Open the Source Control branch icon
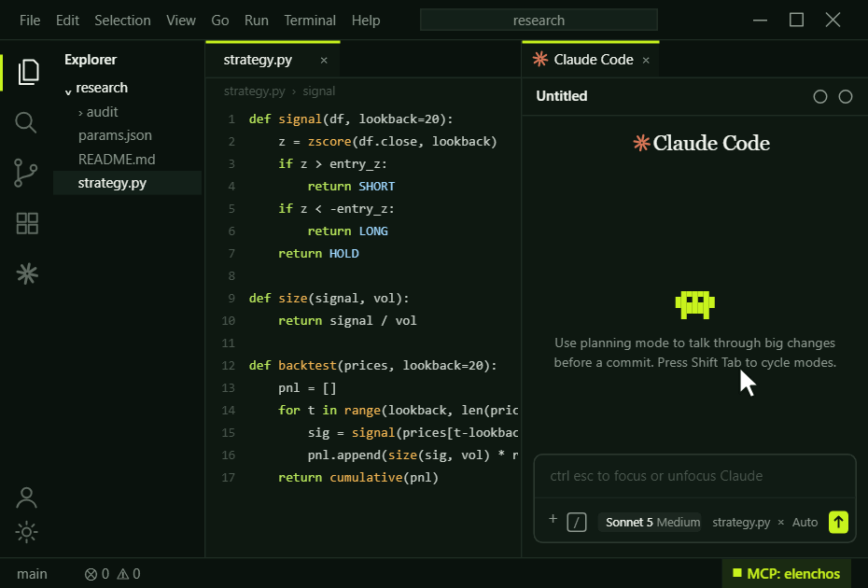Viewport: 868px width, 588px height. tap(25, 173)
